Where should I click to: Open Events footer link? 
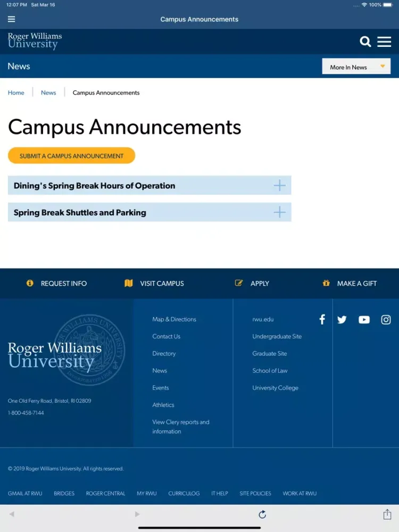coord(161,388)
